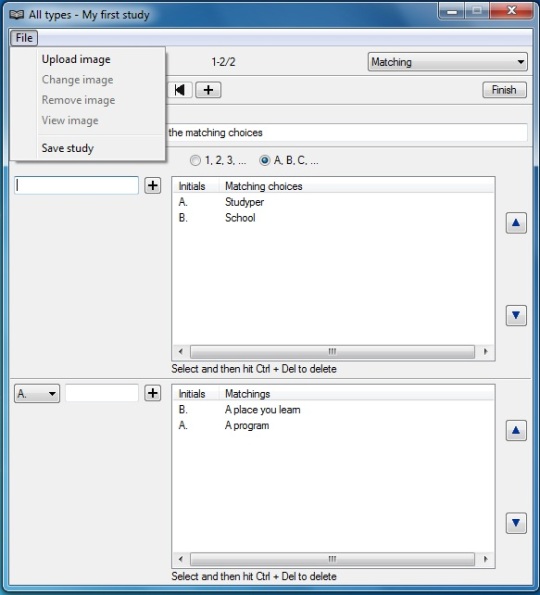
Task: Add matching choice with upper plus button
Action: pos(153,185)
